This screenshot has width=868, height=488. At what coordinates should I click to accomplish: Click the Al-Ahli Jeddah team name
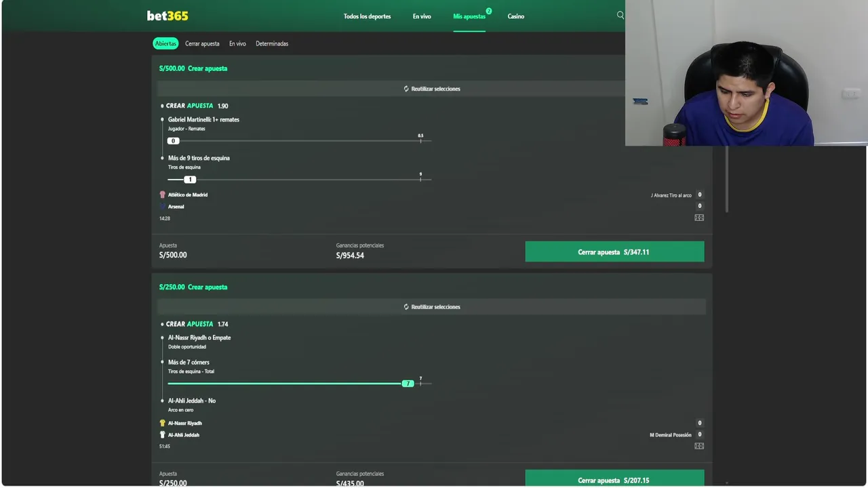pos(184,435)
